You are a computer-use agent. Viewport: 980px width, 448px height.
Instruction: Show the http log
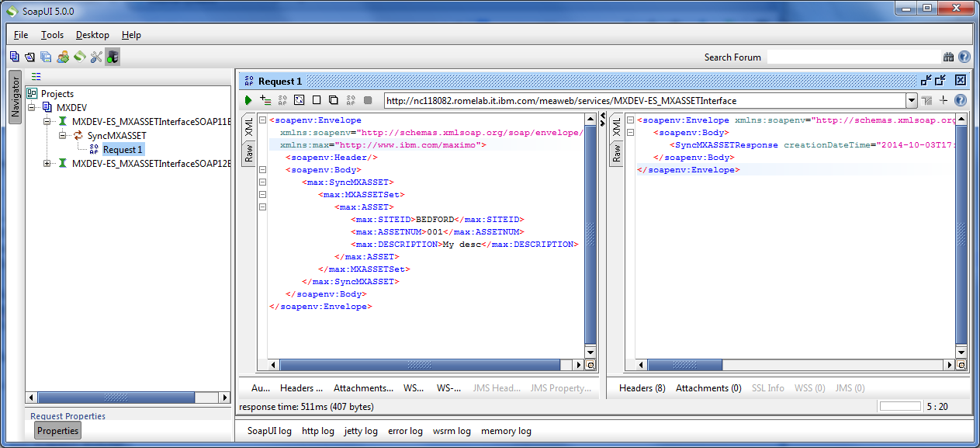318,431
